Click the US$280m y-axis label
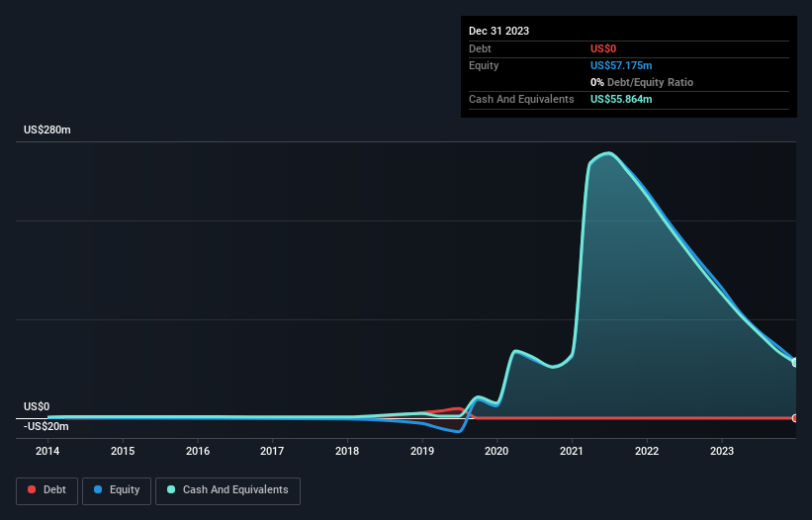 coord(47,130)
